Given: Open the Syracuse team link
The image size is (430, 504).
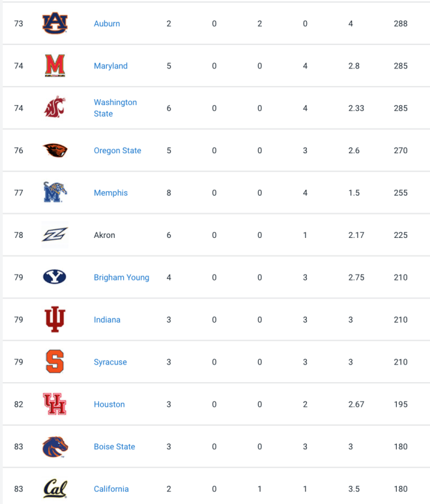Looking at the screenshot, I should coord(110,362).
